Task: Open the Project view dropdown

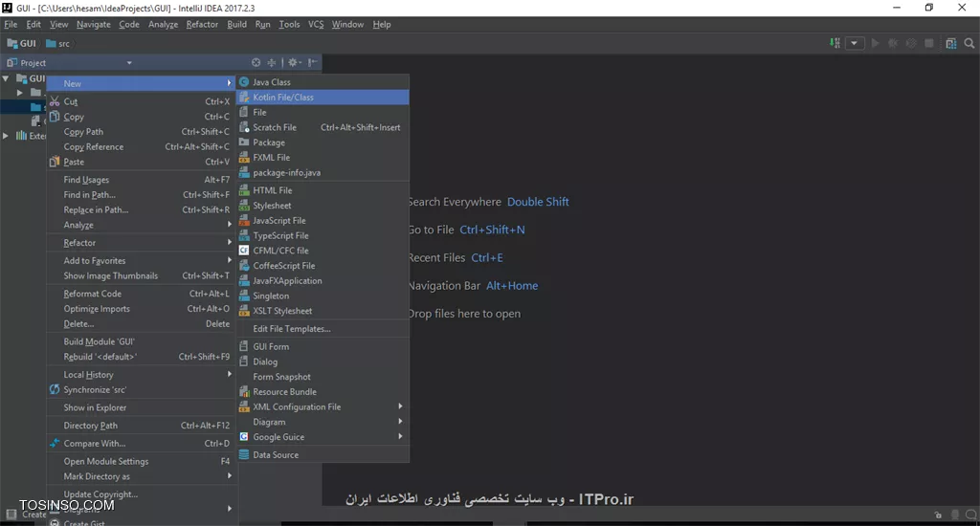Action: 129,62
